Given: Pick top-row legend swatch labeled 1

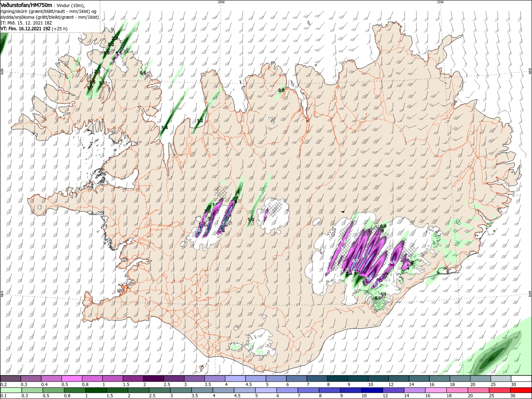Looking at the screenshot, I should coord(112,379).
